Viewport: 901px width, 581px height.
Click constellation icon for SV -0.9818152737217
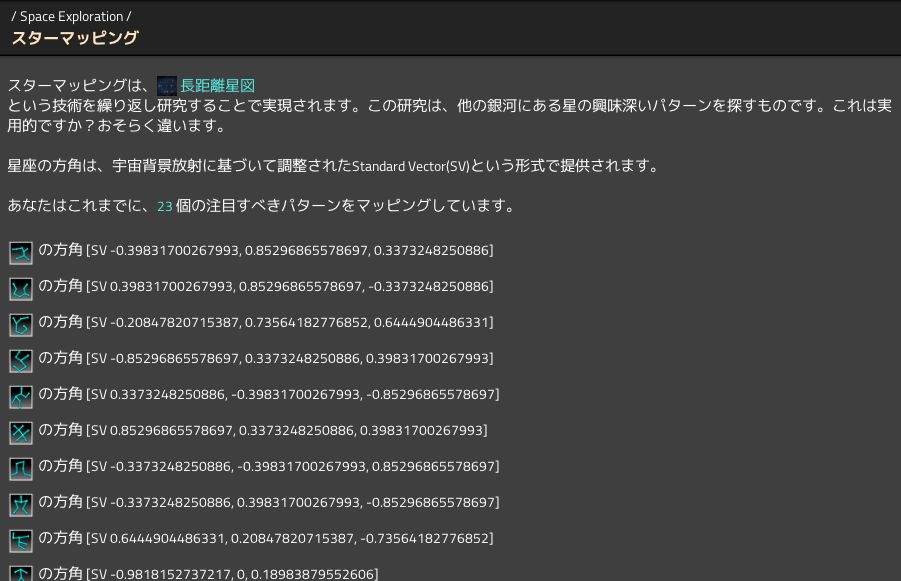[x=21, y=573]
